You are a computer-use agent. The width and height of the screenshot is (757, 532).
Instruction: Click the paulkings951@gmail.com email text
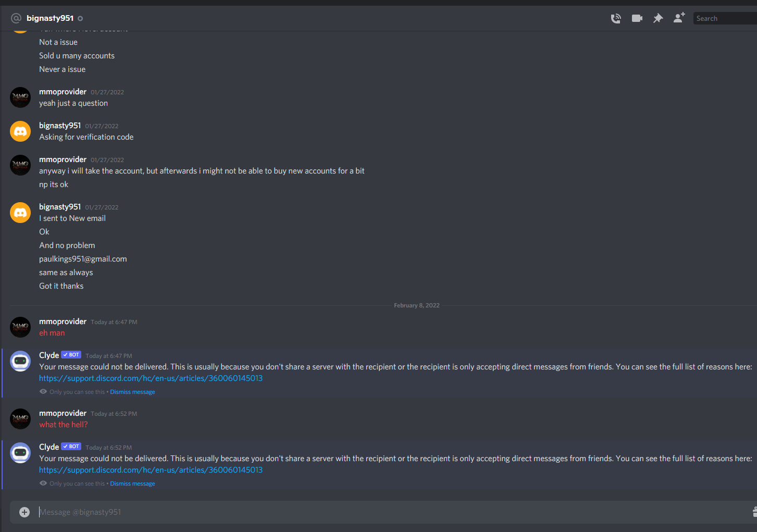point(83,259)
